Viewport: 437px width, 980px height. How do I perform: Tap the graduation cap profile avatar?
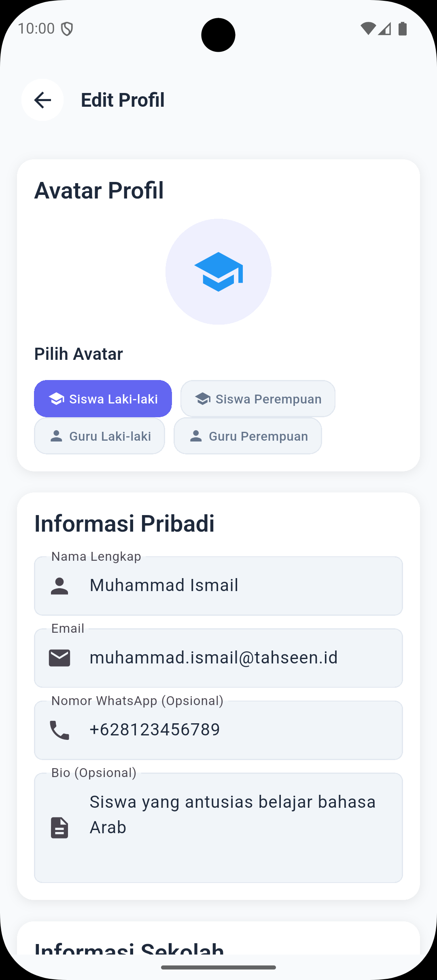click(x=218, y=272)
